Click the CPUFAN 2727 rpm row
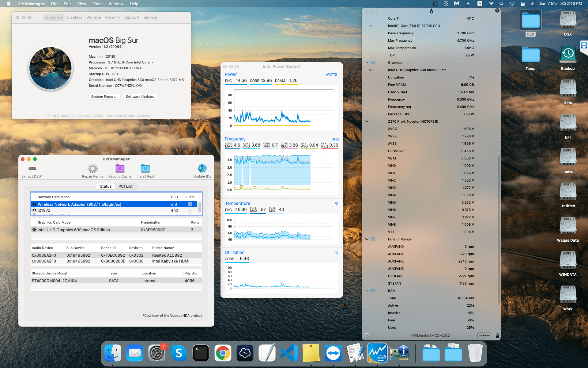 tap(431, 276)
